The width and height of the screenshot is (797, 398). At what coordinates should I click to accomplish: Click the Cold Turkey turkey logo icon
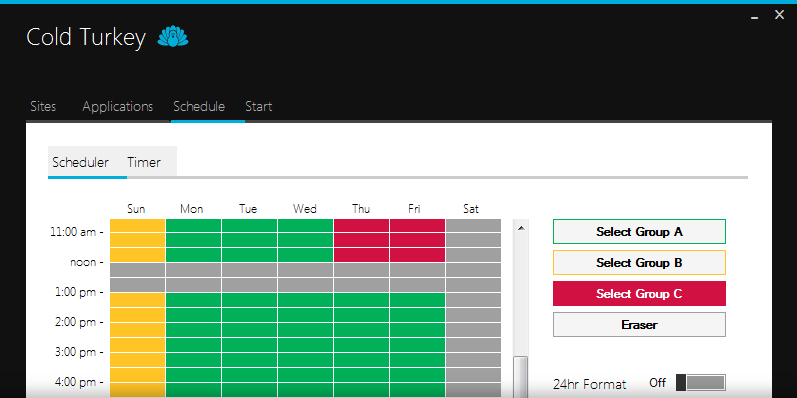coord(173,37)
